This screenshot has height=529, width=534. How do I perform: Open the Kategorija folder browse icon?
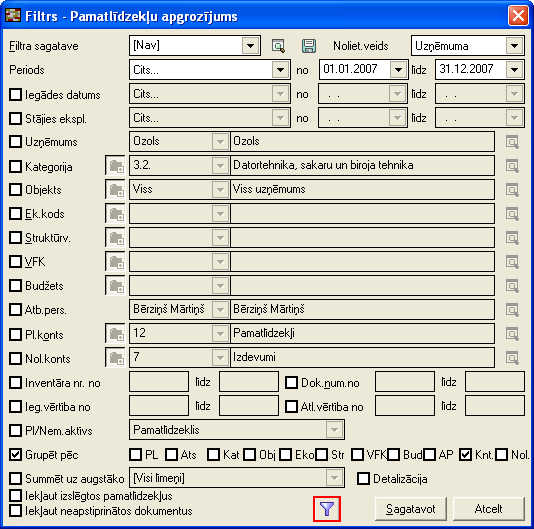click(115, 166)
